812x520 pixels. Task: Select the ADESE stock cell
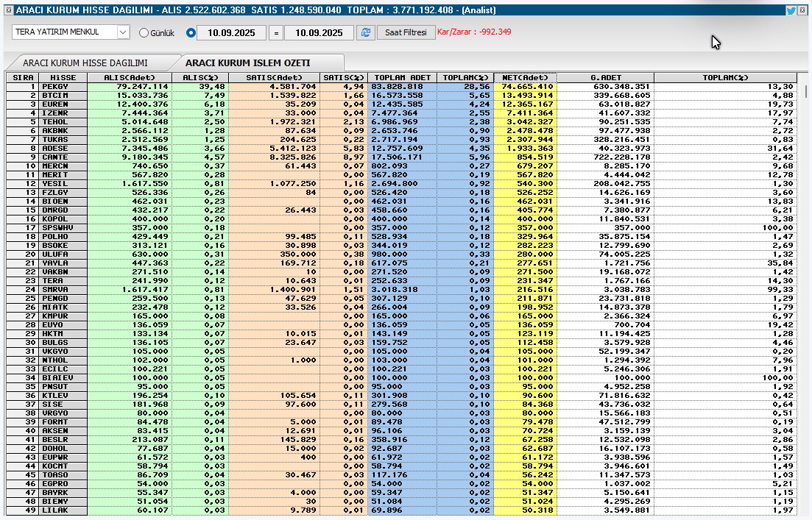pos(63,149)
